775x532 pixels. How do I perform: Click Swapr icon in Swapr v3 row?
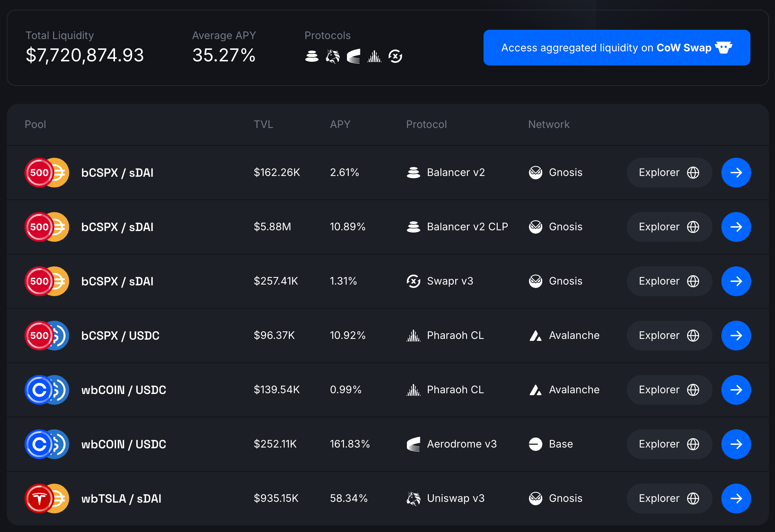pos(414,281)
